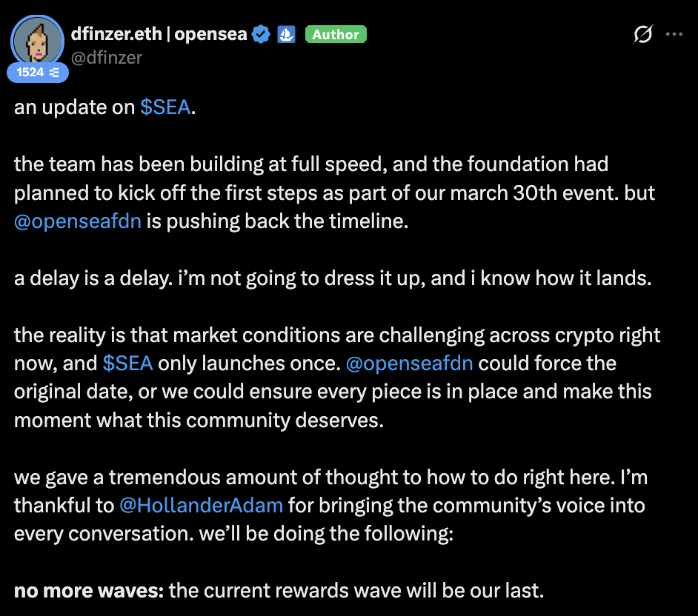Click the 'market conditions are challenging' paragraph
698x616 pixels.
337,378
